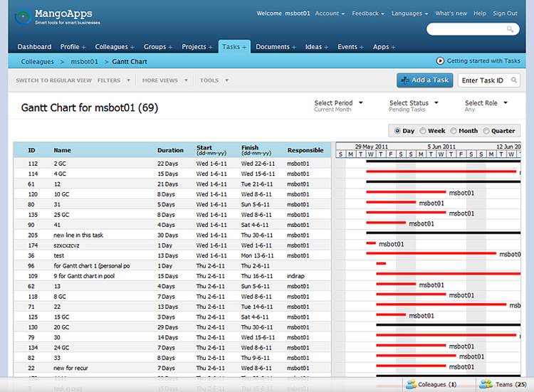Open the Tools dropdown

tap(214, 80)
